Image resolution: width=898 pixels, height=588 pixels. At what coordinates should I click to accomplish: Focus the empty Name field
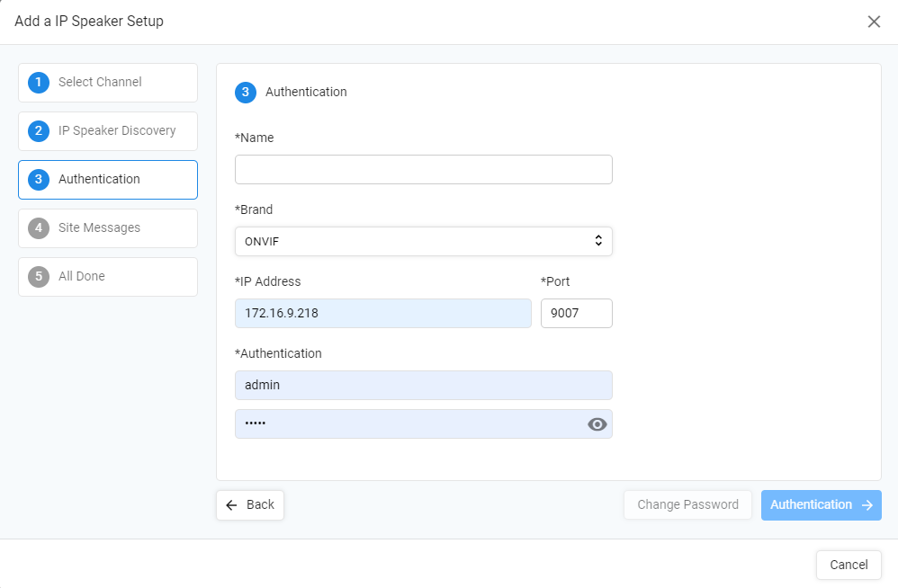[x=423, y=169]
